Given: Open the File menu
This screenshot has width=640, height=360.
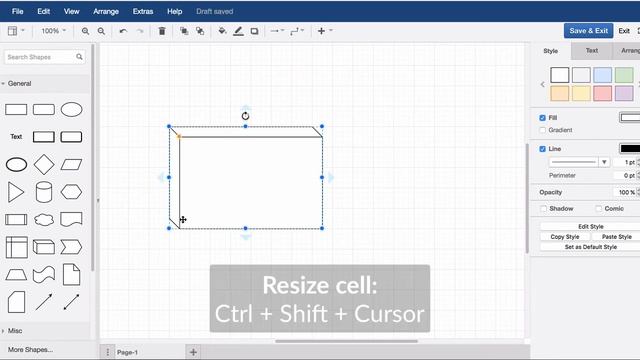Looking at the screenshot, I should pos(18,11).
